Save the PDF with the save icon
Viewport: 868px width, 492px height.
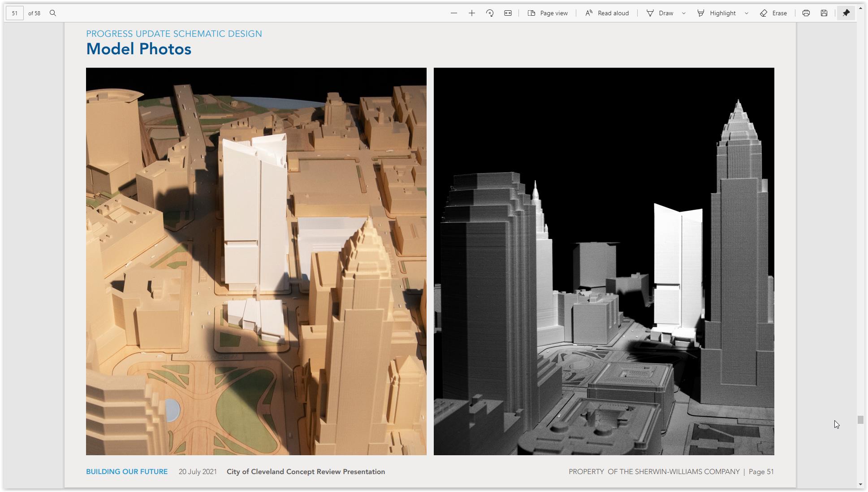click(824, 13)
